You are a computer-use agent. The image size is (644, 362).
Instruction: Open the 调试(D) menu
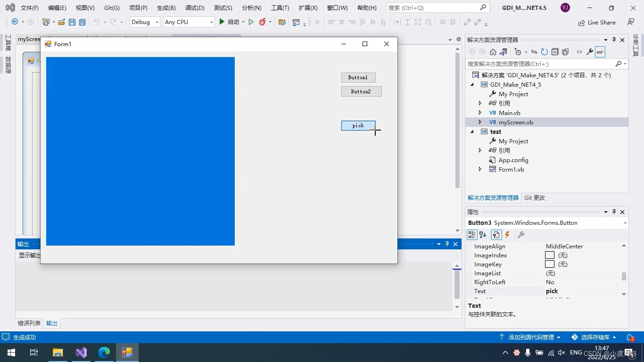[195, 8]
